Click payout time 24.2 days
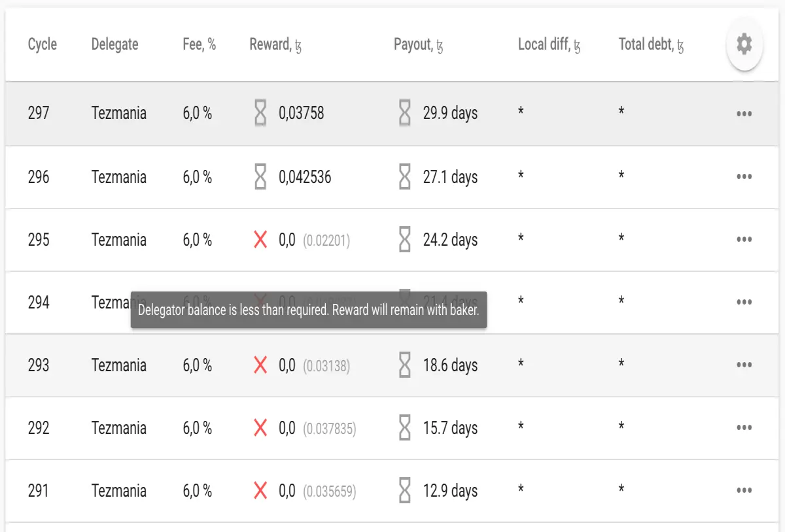785x532 pixels. tap(451, 240)
